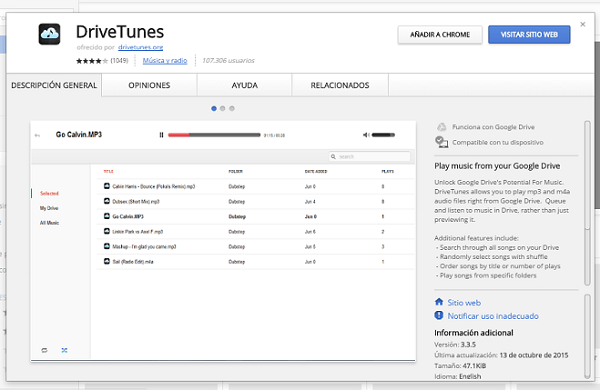Click the search magnifier icon in the preview
The height and width of the screenshot is (390, 600).
pyautogui.click(x=333, y=157)
